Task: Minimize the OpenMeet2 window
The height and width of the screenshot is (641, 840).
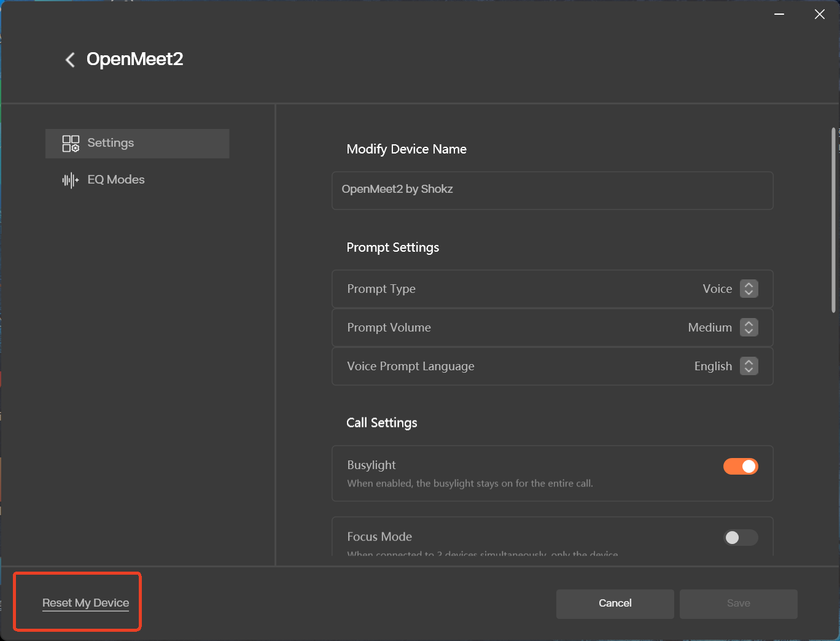Action: [x=779, y=14]
